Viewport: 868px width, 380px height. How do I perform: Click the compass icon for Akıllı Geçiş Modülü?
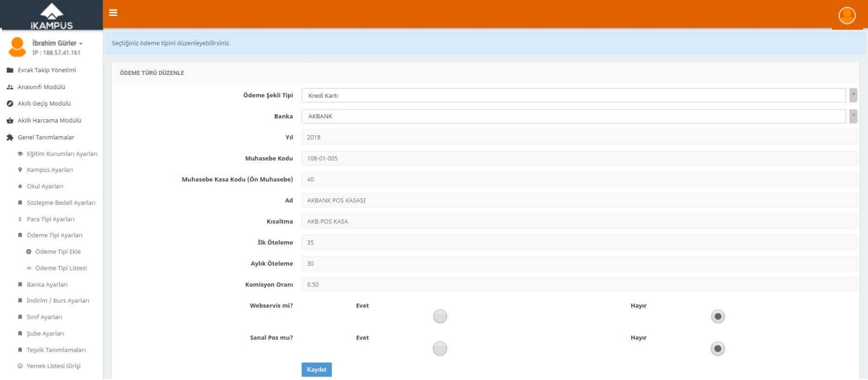(10, 104)
